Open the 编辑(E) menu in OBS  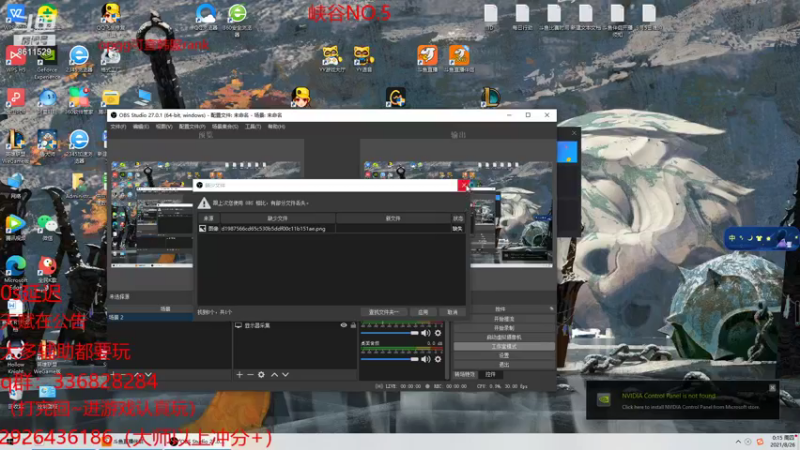(x=141, y=127)
